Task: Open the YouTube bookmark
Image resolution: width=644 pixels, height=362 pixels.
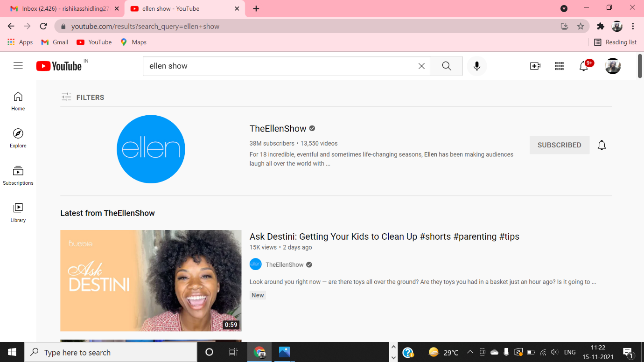Action: tap(94, 42)
